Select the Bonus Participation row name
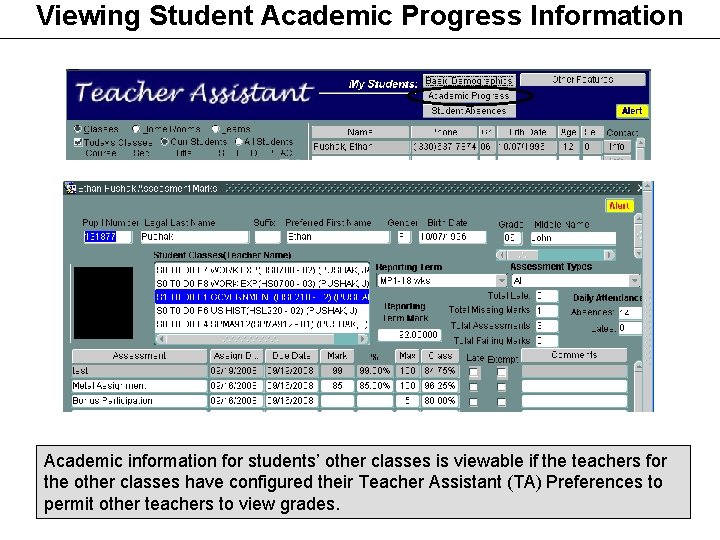720x540 pixels. (140, 401)
